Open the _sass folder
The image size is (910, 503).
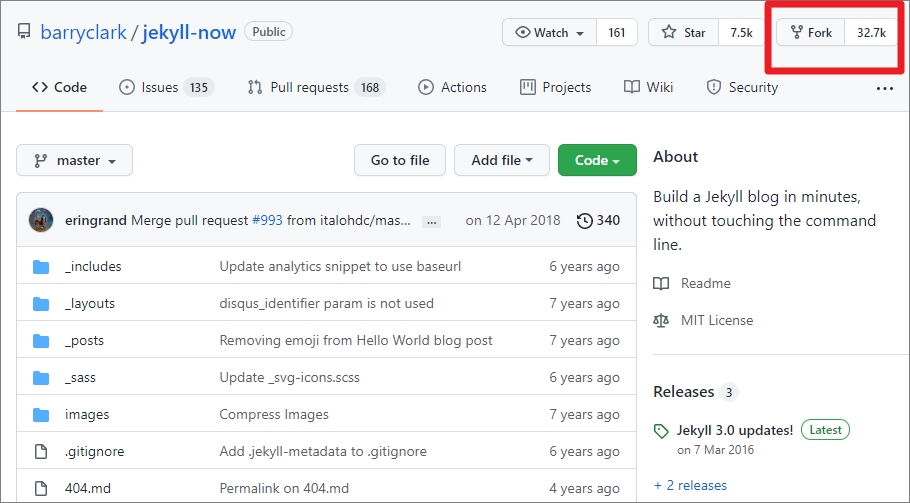80,378
